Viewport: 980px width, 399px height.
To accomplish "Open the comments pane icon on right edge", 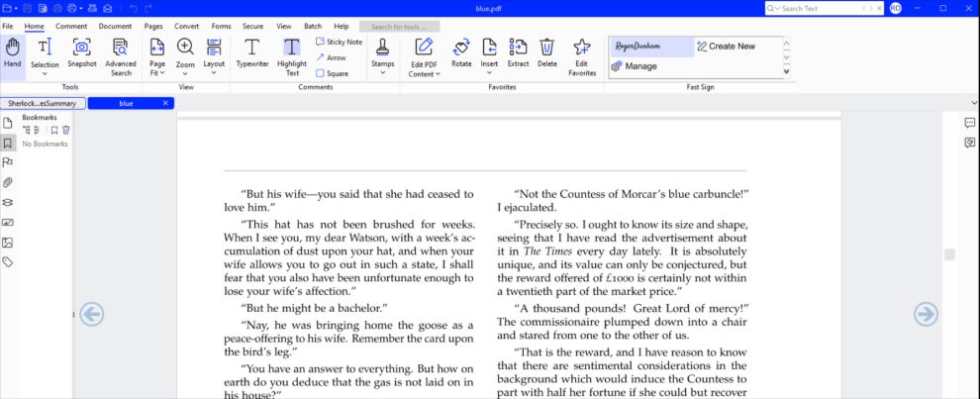I will [970, 123].
